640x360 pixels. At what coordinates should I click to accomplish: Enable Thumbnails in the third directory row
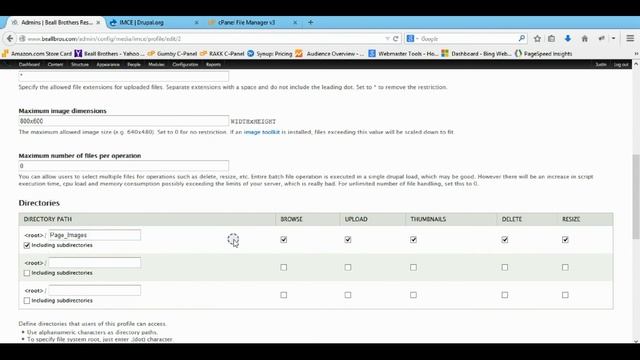(x=413, y=295)
